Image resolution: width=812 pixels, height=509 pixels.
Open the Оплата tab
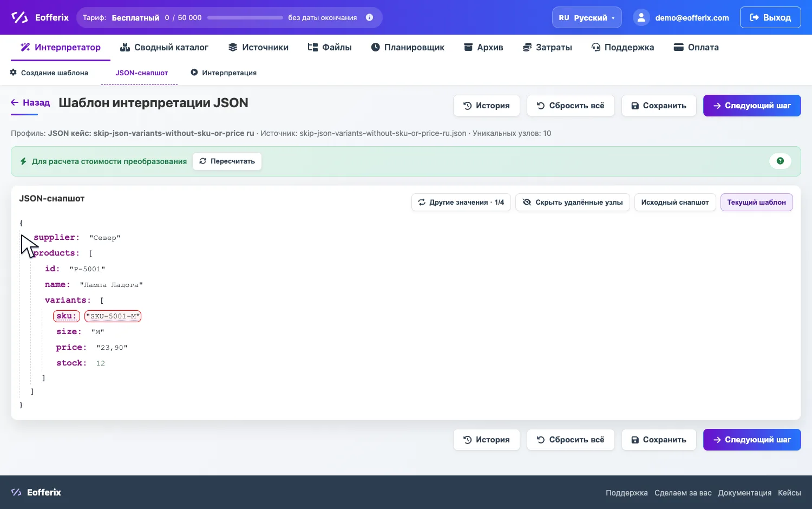(x=696, y=47)
